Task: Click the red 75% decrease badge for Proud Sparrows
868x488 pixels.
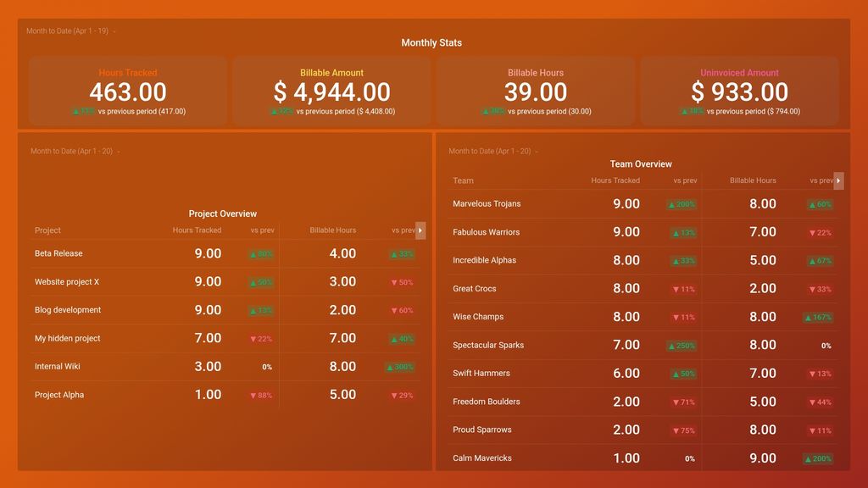Action: point(683,430)
